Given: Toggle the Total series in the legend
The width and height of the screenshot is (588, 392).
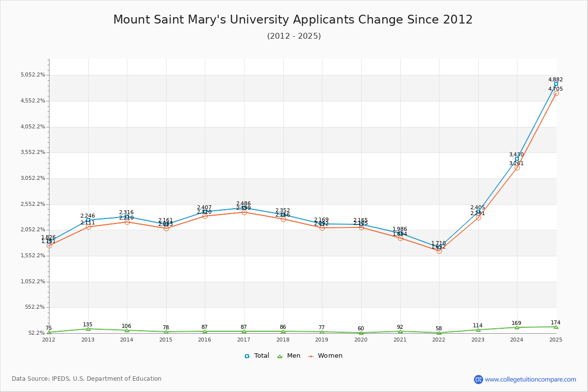Looking at the screenshot, I should pyautogui.click(x=257, y=356).
